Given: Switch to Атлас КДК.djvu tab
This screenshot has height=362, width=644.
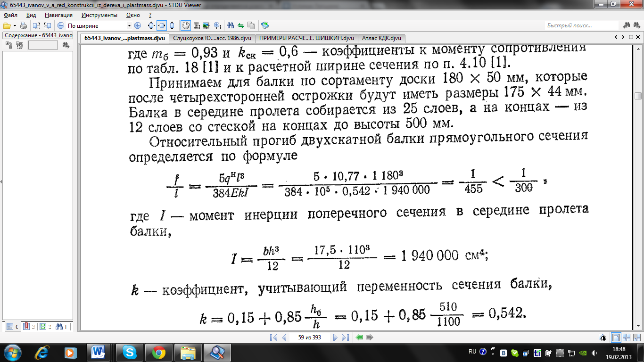Looking at the screenshot, I should (382, 38).
